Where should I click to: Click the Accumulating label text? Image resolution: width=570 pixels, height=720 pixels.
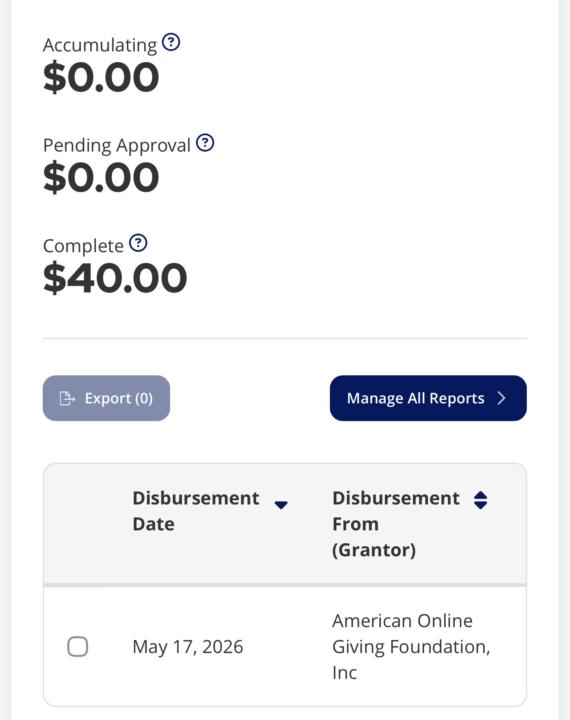click(x=100, y=45)
